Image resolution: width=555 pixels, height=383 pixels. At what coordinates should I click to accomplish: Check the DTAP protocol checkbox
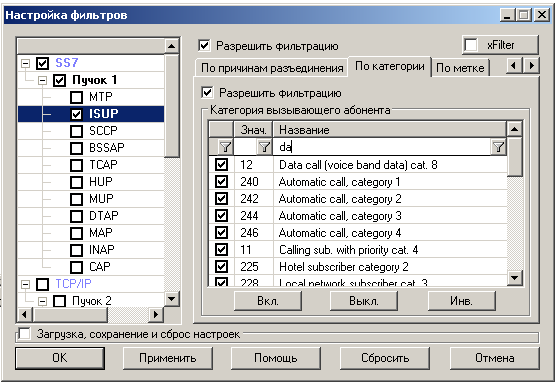[76, 216]
